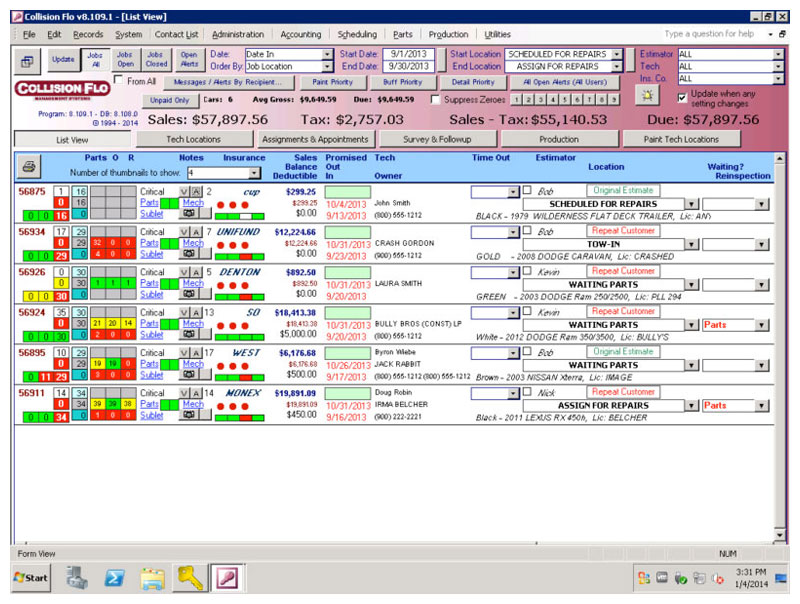Open the server manager taskbar icon

[x=77, y=578]
